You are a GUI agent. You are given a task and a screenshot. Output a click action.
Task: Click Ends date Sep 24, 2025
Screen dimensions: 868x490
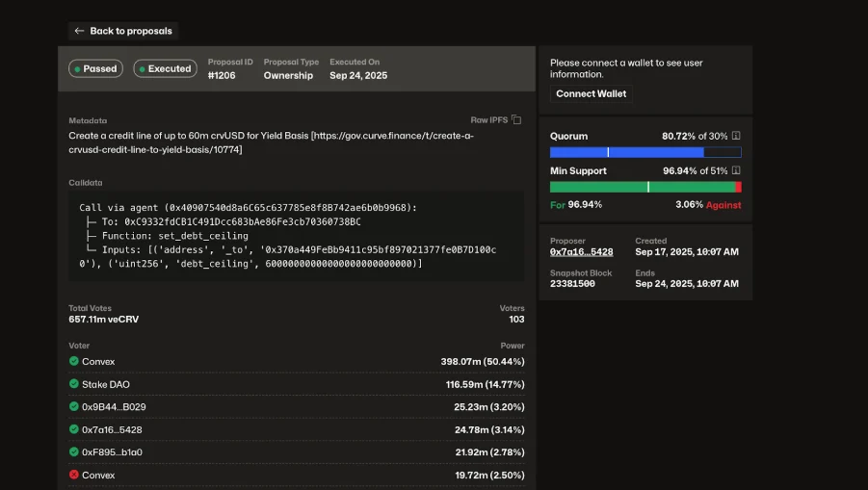pos(687,284)
